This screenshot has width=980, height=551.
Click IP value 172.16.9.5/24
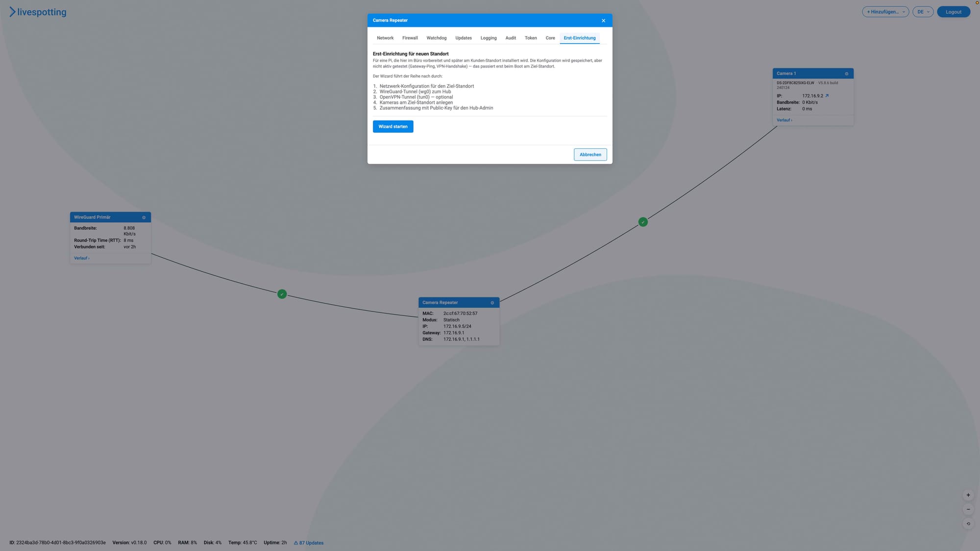click(457, 326)
